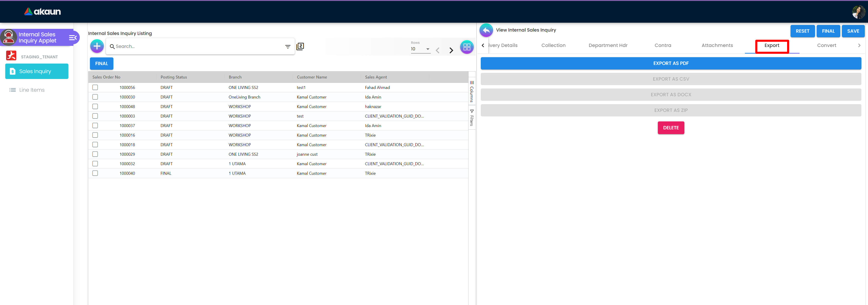Open the search filter options icon
The image size is (868, 305).
click(x=287, y=47)
